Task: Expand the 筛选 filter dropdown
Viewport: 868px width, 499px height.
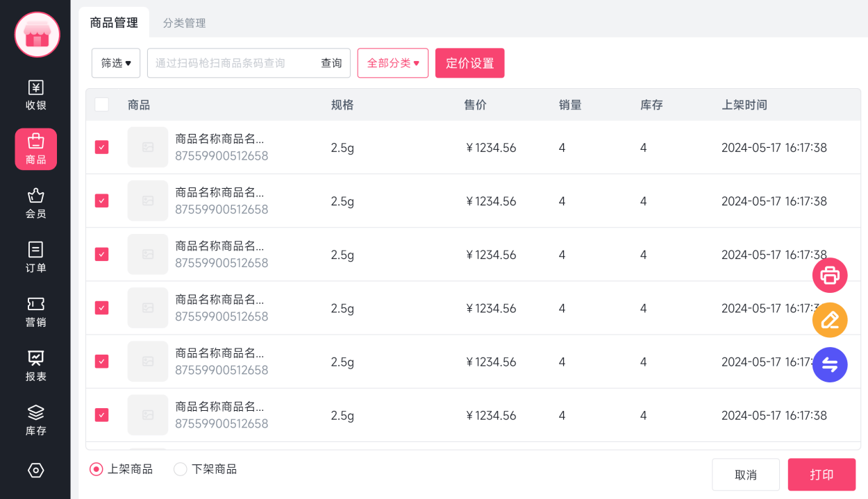Action: 115,62
